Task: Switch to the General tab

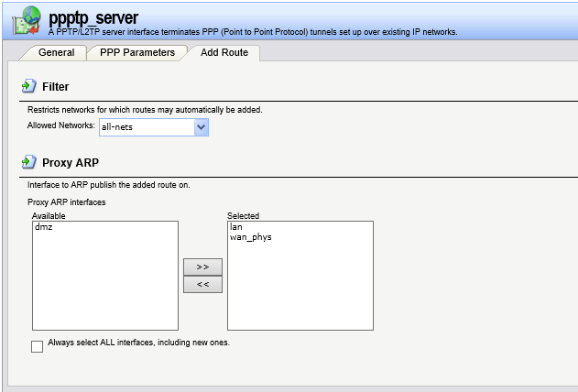Action: coord(56,53)
